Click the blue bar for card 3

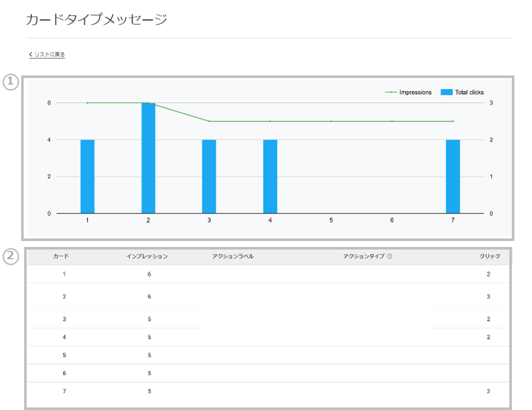(209, 176)
